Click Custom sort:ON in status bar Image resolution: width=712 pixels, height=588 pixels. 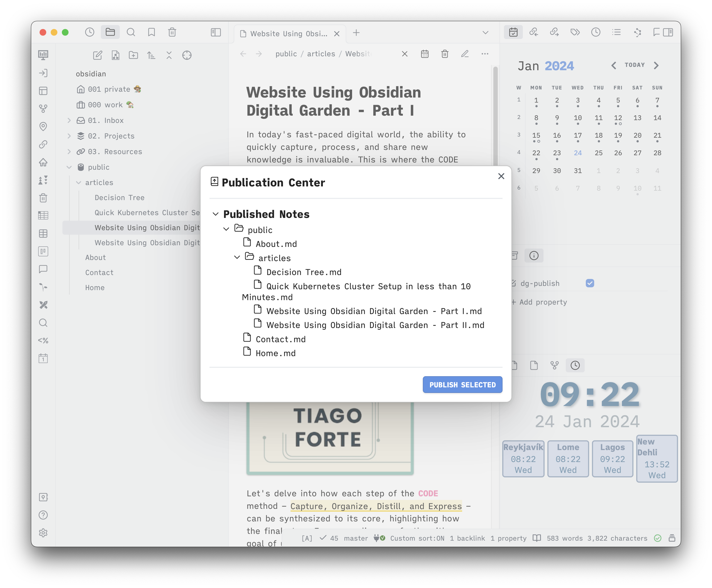417,538
